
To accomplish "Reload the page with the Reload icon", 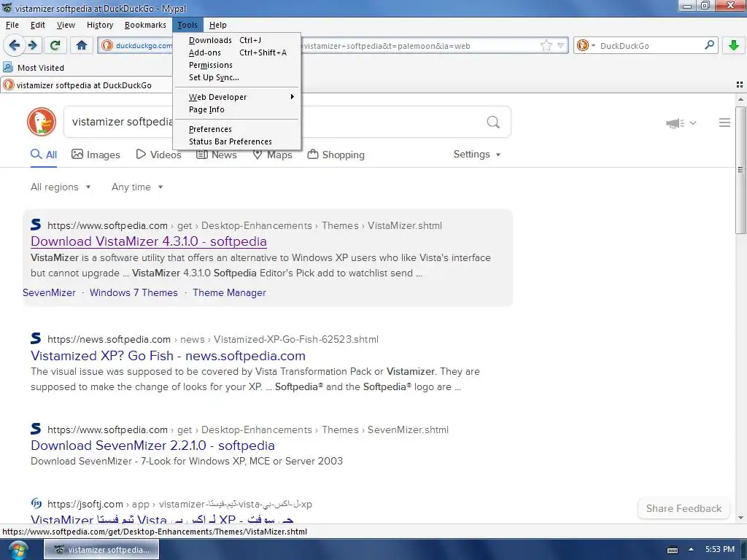I will [x=55, y=46].
